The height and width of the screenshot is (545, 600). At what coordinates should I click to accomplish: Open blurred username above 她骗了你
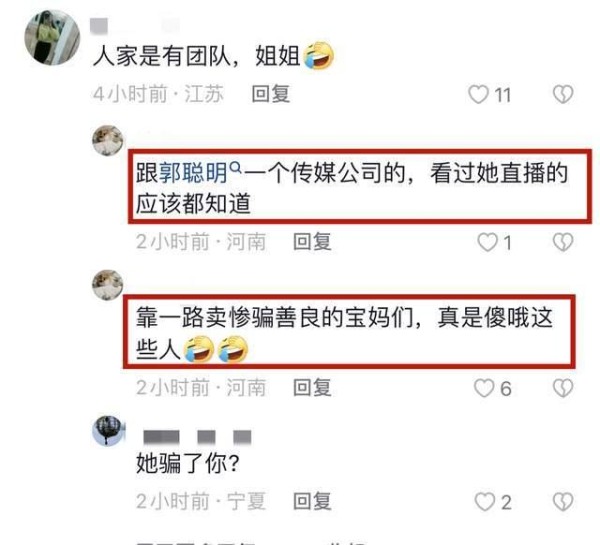coord(197,437)
